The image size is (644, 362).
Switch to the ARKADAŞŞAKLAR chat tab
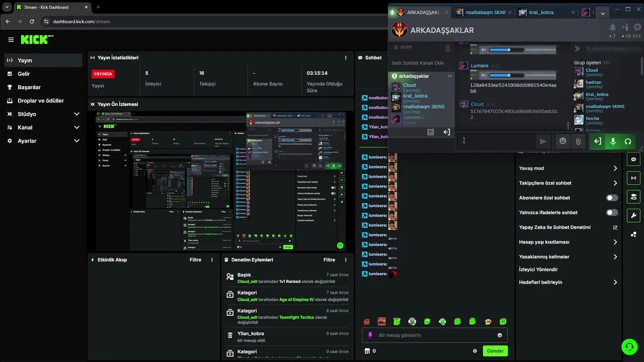pos(420,13)
